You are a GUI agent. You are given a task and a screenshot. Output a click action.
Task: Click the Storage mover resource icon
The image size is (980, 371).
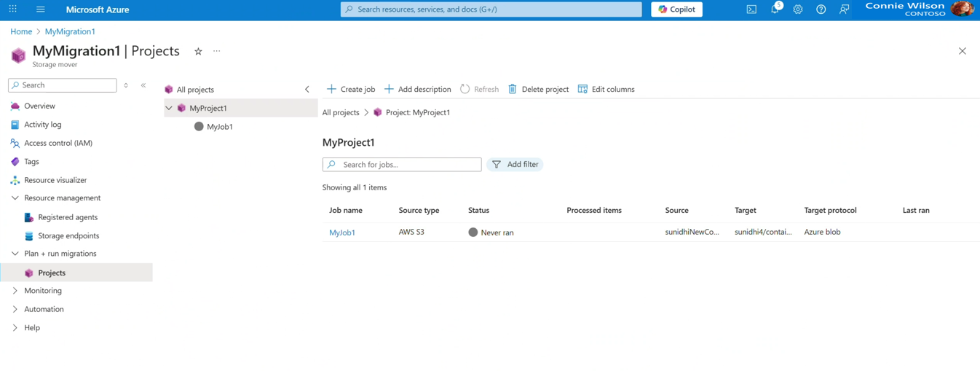[x=18, y=55]
